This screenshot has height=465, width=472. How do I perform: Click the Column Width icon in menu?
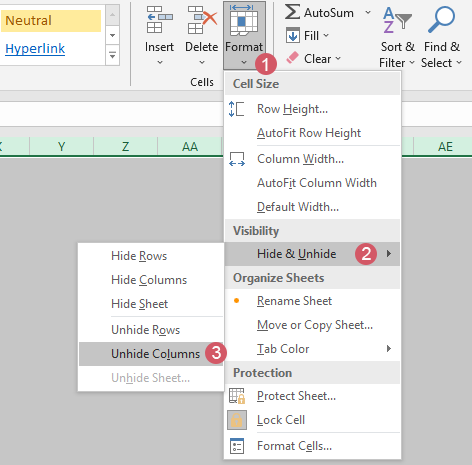[237, 159]
